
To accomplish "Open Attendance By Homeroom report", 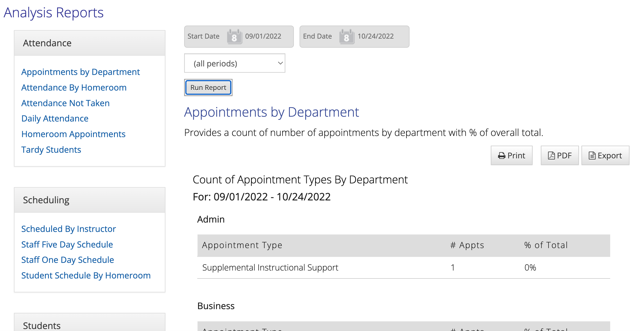I will point(74,87).
